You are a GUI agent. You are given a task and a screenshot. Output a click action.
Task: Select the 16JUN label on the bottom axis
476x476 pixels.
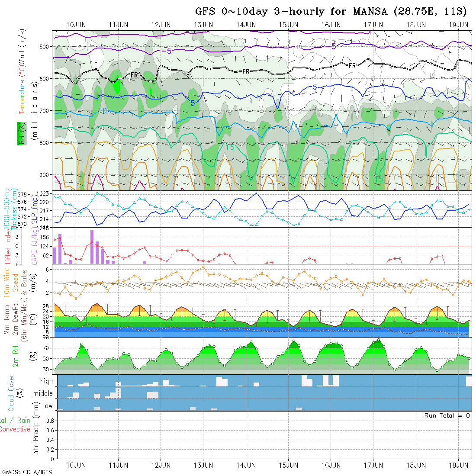[x=331, y=465]
